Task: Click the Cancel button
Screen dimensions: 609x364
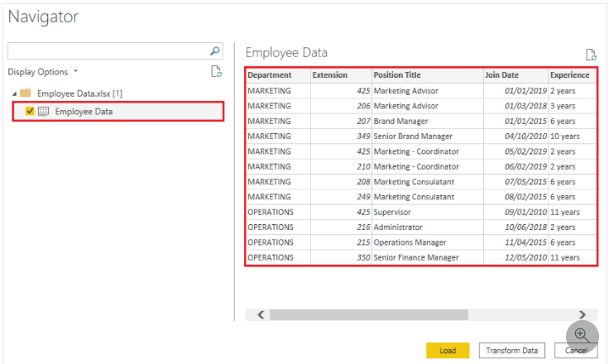Action: point(576,351)
